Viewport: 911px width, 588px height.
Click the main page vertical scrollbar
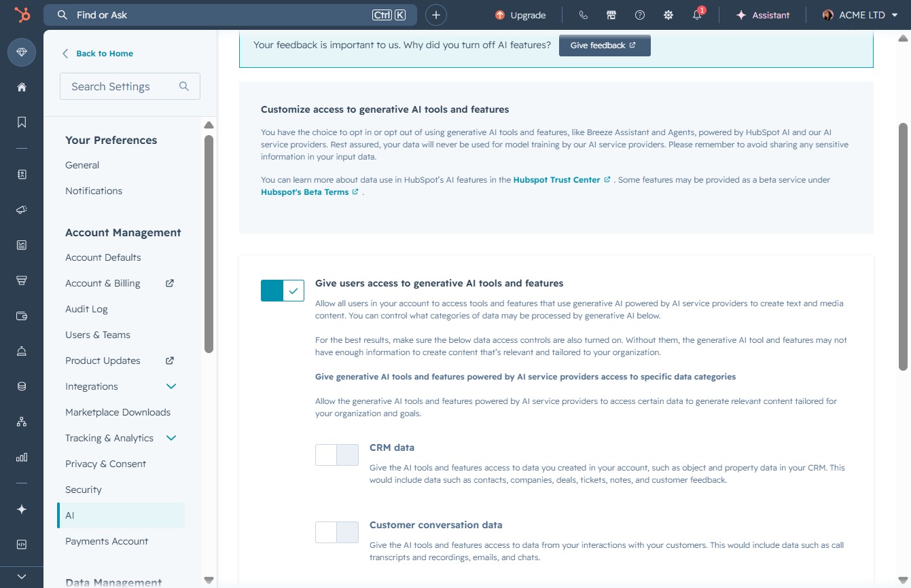pos(903,246)
